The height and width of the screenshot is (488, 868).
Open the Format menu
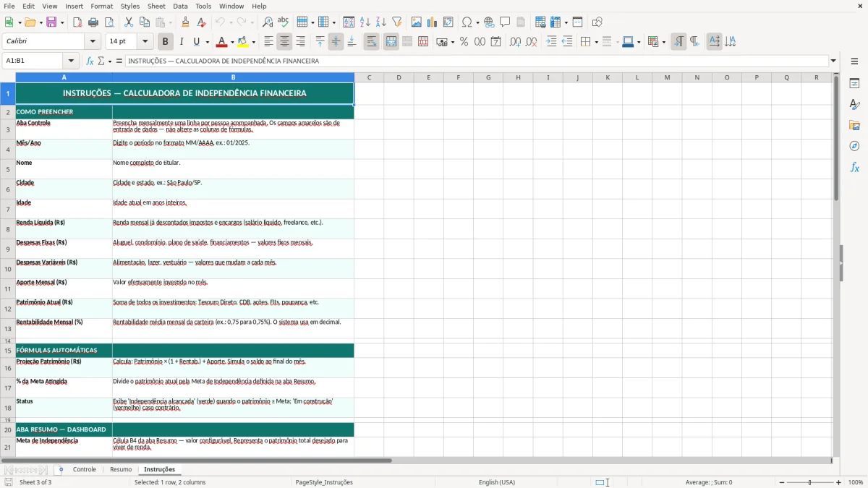[x=101, y=6]
